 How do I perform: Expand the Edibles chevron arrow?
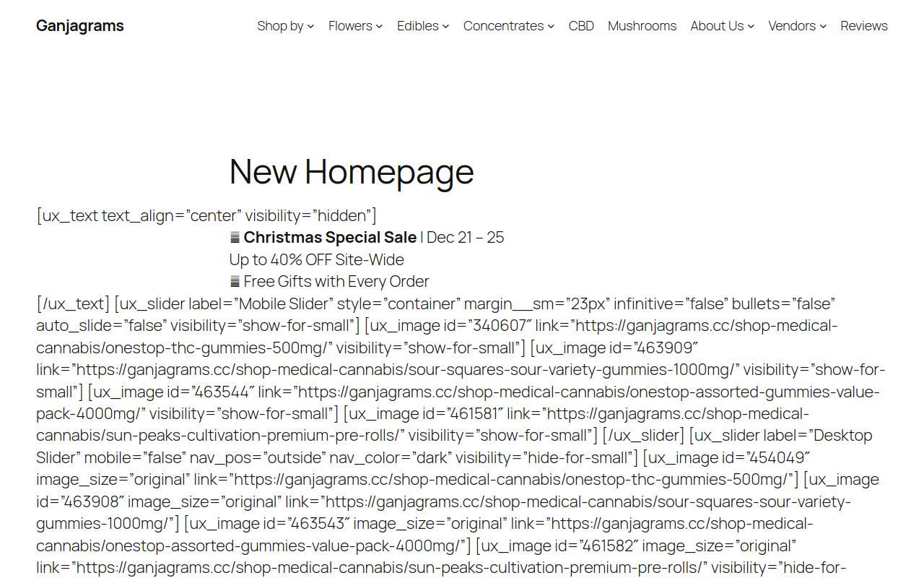point(445,27)
